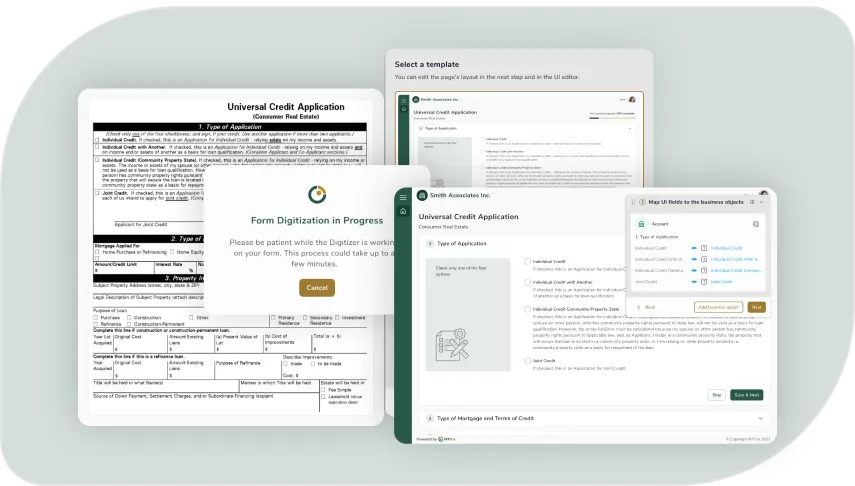
Task: Click 'Form Digitization in Progress' heading
Action: pyautogui.click(x=317, y=220)
